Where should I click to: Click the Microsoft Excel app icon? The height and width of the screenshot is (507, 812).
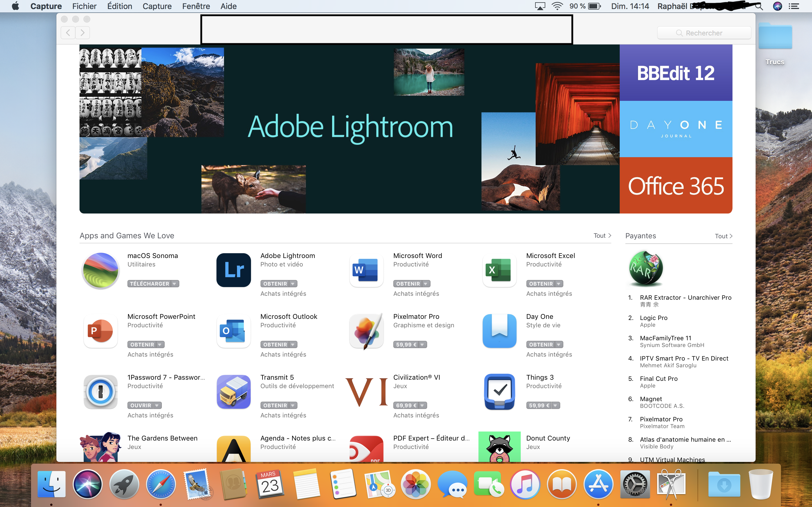coord(499,270)
